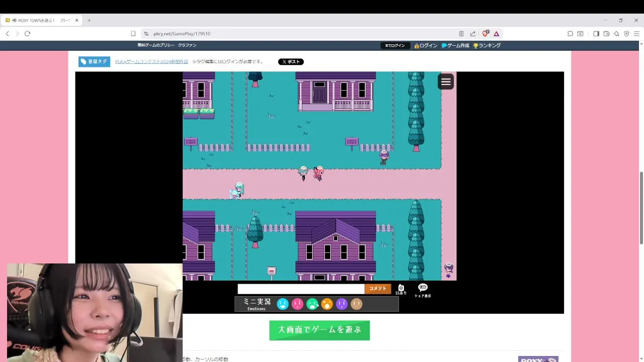
Task: Open the browser main hamburger menu
Action: (636, 34)
